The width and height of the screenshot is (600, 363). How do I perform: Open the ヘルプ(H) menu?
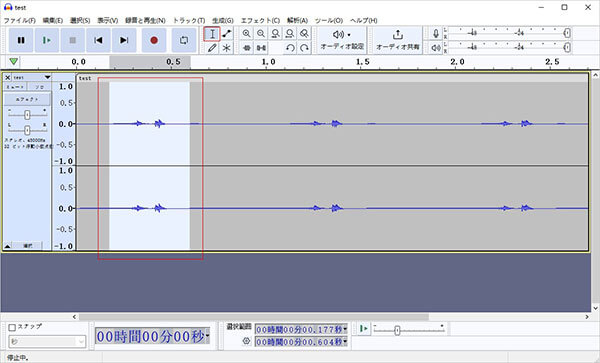click(364, 20)
